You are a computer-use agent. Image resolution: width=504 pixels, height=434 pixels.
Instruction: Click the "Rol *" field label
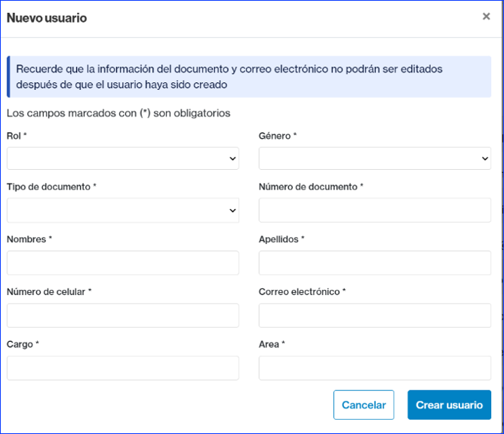[x=17, y=136]
